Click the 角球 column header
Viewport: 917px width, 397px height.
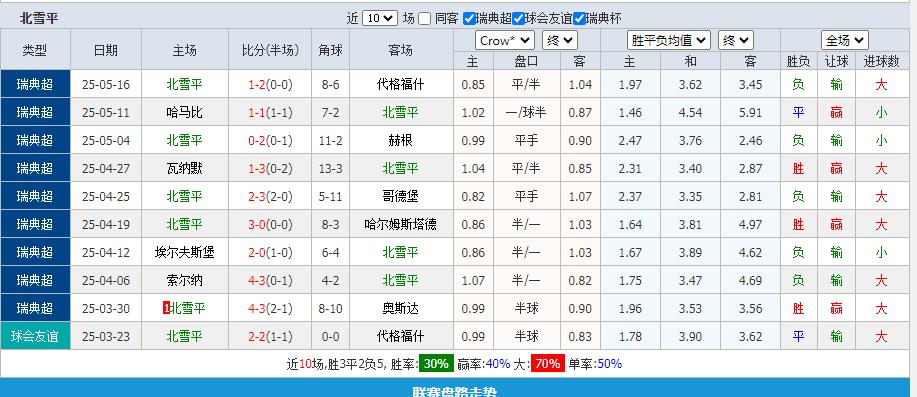[x=330, y=50]
